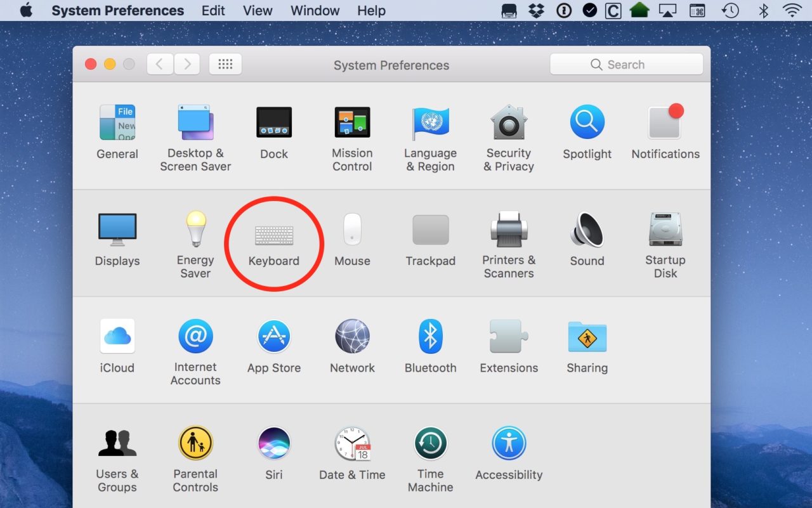Click the inbox tray menu bar icon

point(509,10)
